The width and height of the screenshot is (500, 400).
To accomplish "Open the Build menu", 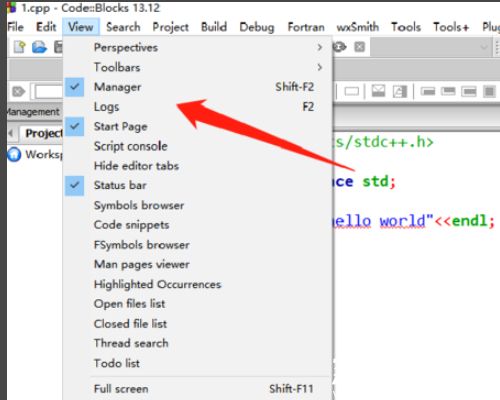I will tap(214, 27).
